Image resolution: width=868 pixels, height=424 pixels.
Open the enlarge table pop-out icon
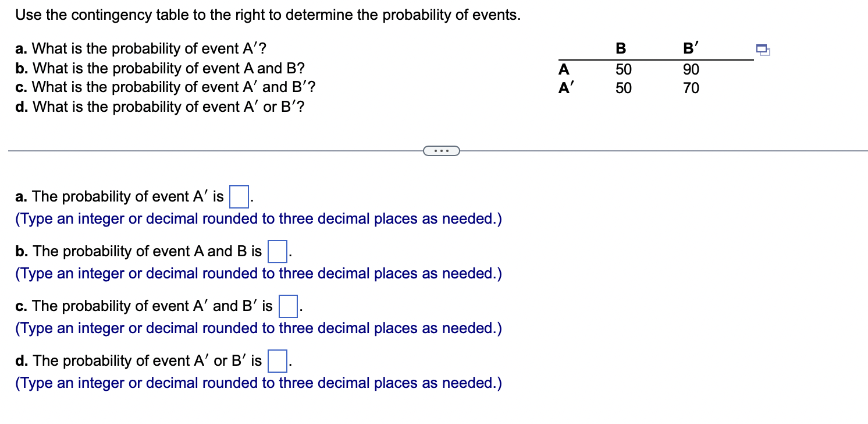click(x=763, y=51)
